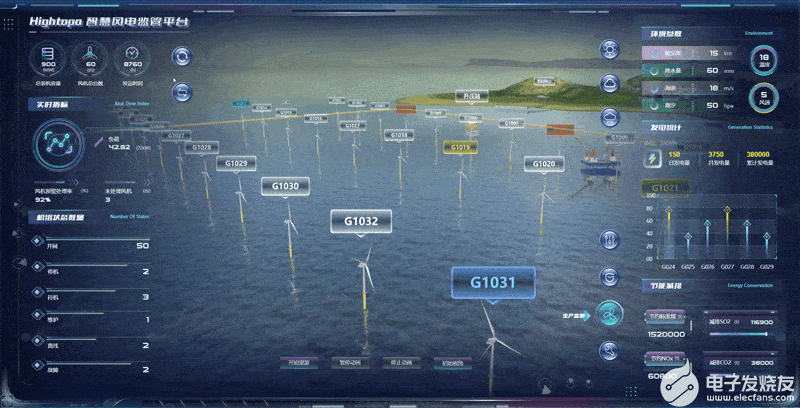Select turbine label G1020
Image resolution: width=800 pixels, height=408 pixels.
pyautogui.click(x=544, y=164)
